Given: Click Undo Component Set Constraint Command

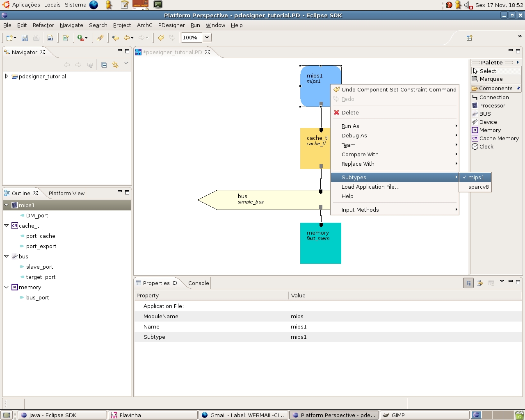Looking at the screenshot, I should (x=395, y=90).
